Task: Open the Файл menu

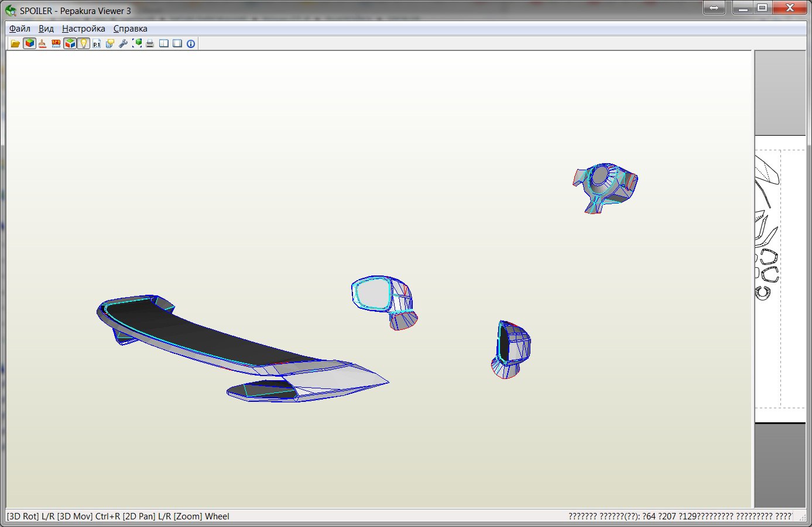Action: tap(20, 29)
